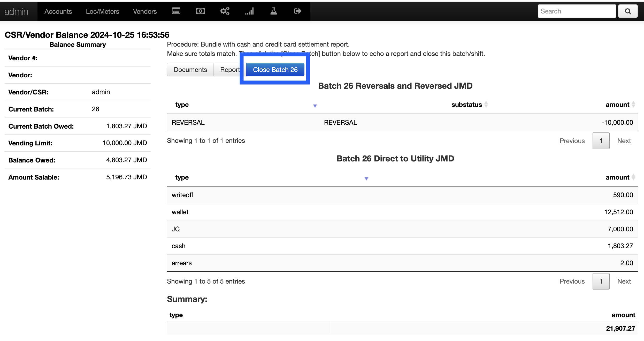Sort Direct to Utility table by type
644x341 pixels.
(182, 177)
